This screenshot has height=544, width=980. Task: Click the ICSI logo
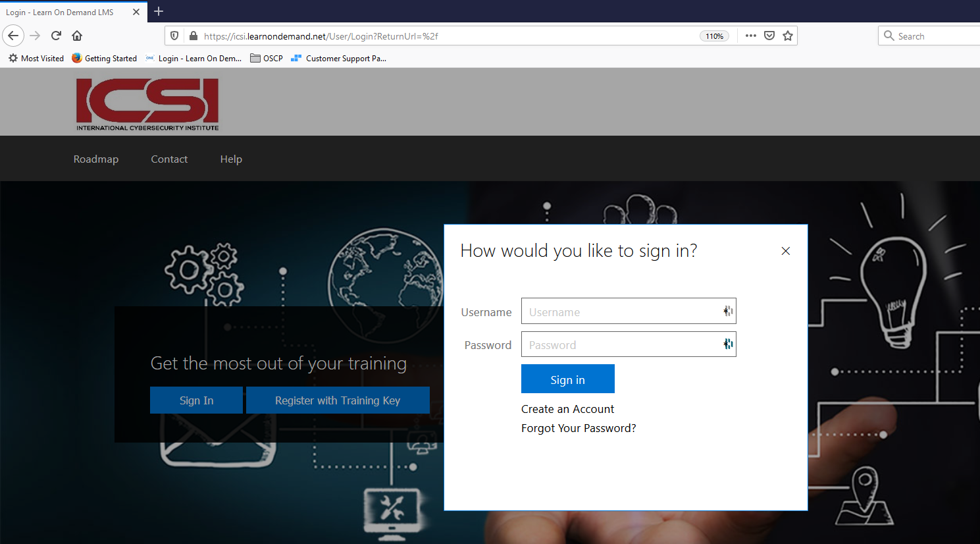[147, 104]
